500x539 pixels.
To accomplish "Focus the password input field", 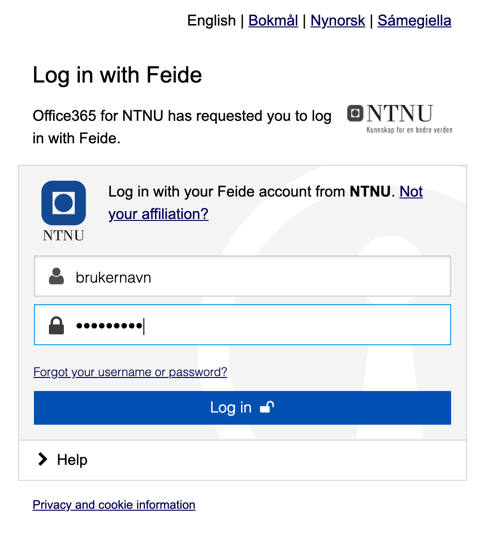I will coord(242,324).
